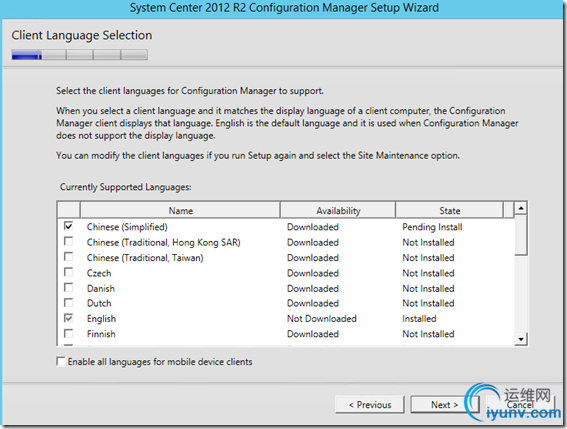
Task: Click Not Installed cell in Dutch row
Action: (x=428, y=303)
